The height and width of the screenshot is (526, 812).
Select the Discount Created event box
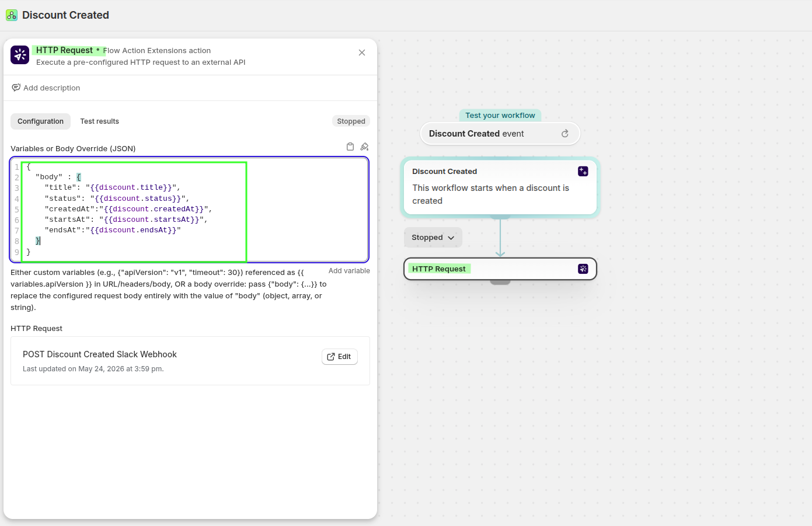pos(500,134)
